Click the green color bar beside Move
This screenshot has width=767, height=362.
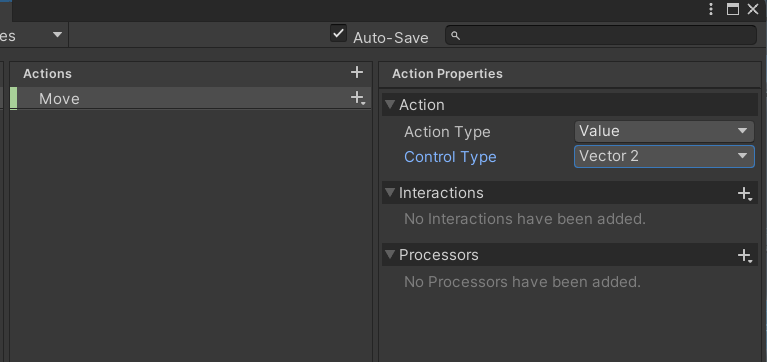[14, 98]
